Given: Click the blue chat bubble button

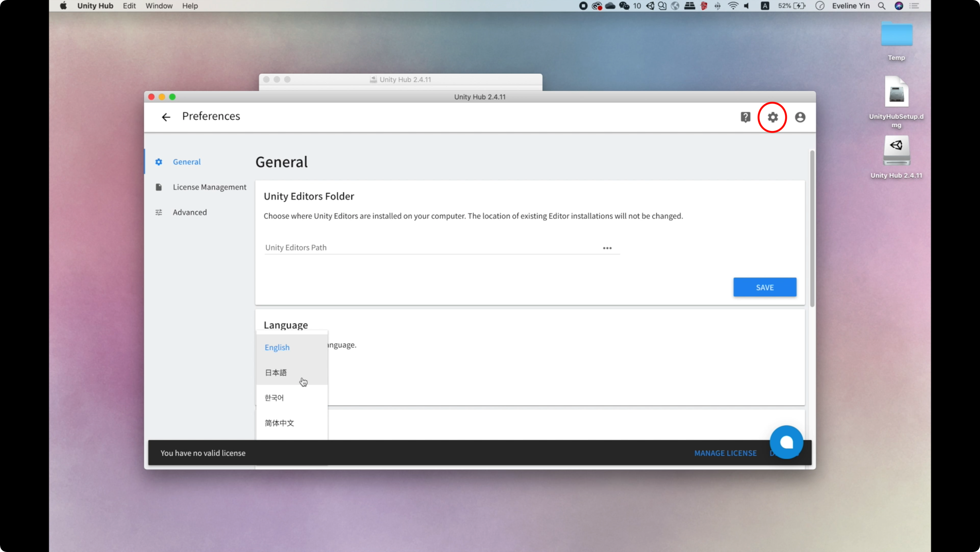Looking at the screenshot, I should point(786,442).
